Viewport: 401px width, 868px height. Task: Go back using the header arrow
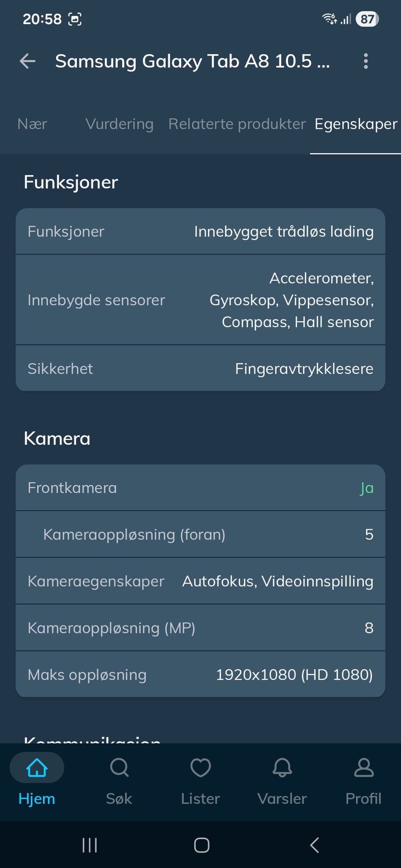[x=28, y=61]
